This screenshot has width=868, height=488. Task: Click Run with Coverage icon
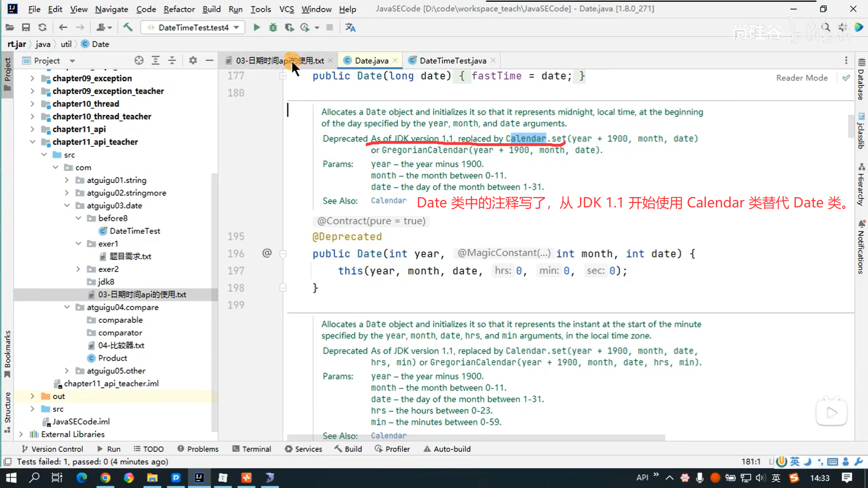point(289,28)
